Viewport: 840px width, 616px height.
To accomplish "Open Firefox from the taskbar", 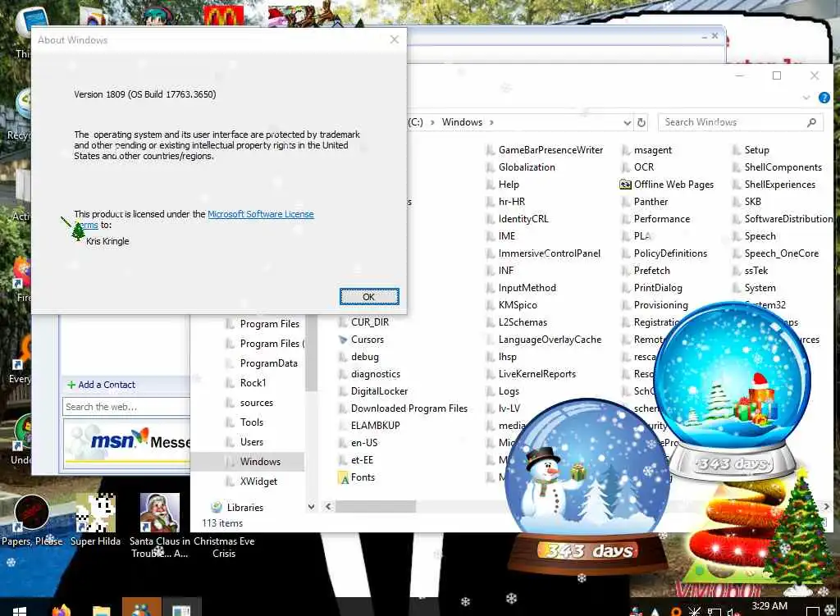I will (62, 610).
